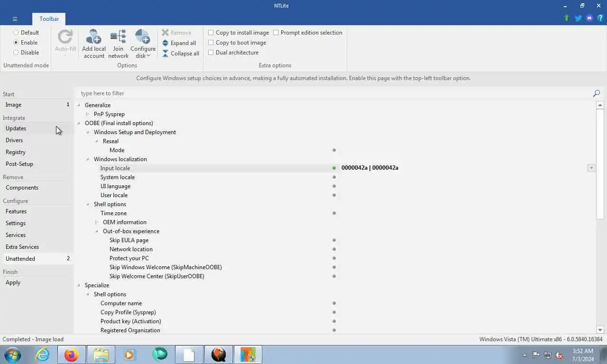Screen dimensions: 607x364
Task: Go to the Services page
Action: pyautogui.click(x=37, y=235)
